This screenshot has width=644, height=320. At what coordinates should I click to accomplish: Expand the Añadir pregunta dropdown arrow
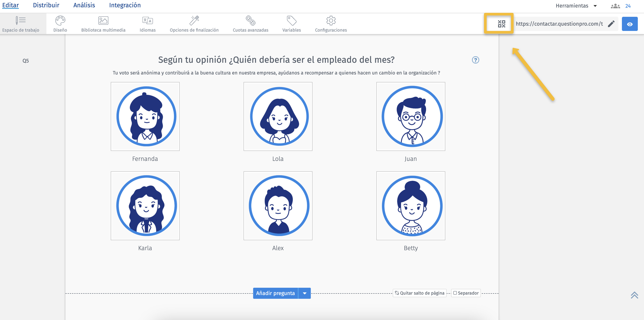305,293
